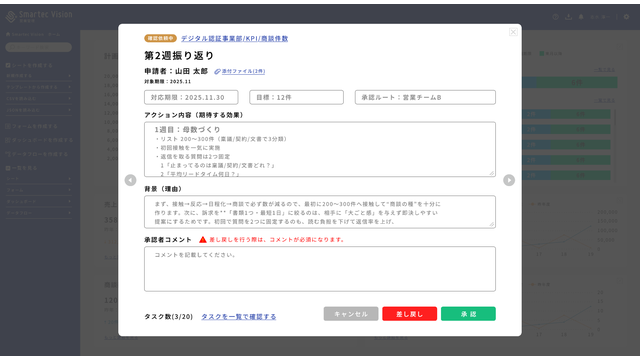Click the キャンセル button

click(351, 314)
